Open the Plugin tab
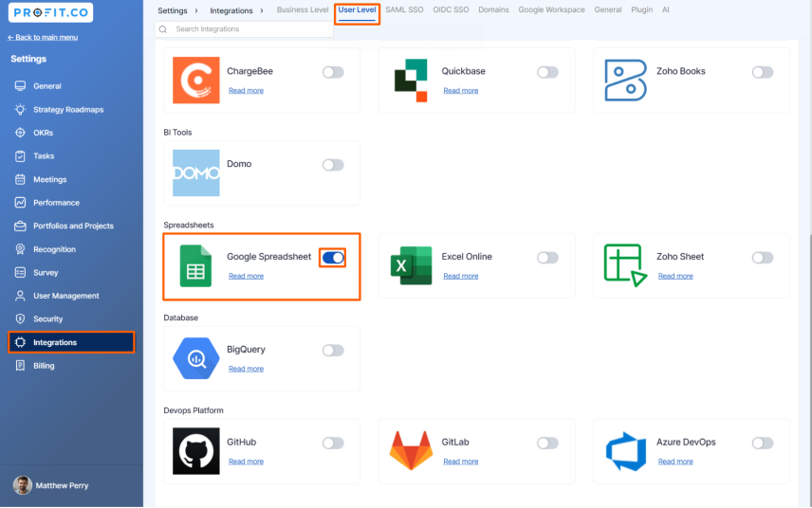812x508 pixels. [641, 9]
